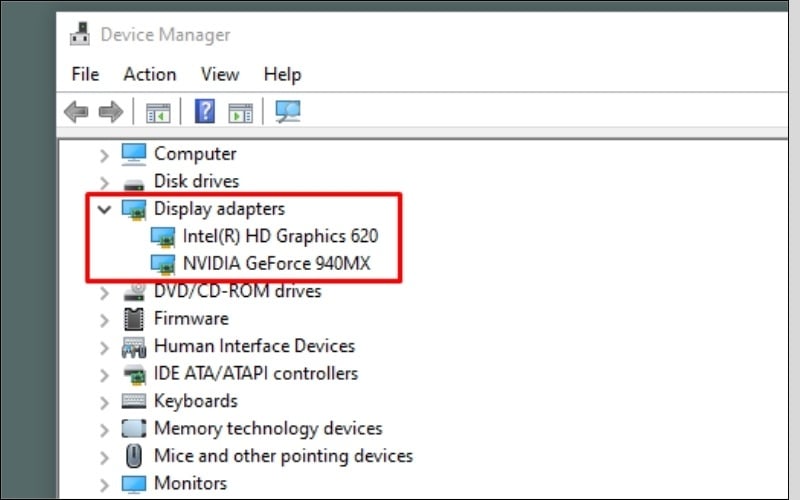Image resolution: width=800 pixels, height=500 pixels.
Task: Click the action pane toolbar icon
Action: [240, 112]
